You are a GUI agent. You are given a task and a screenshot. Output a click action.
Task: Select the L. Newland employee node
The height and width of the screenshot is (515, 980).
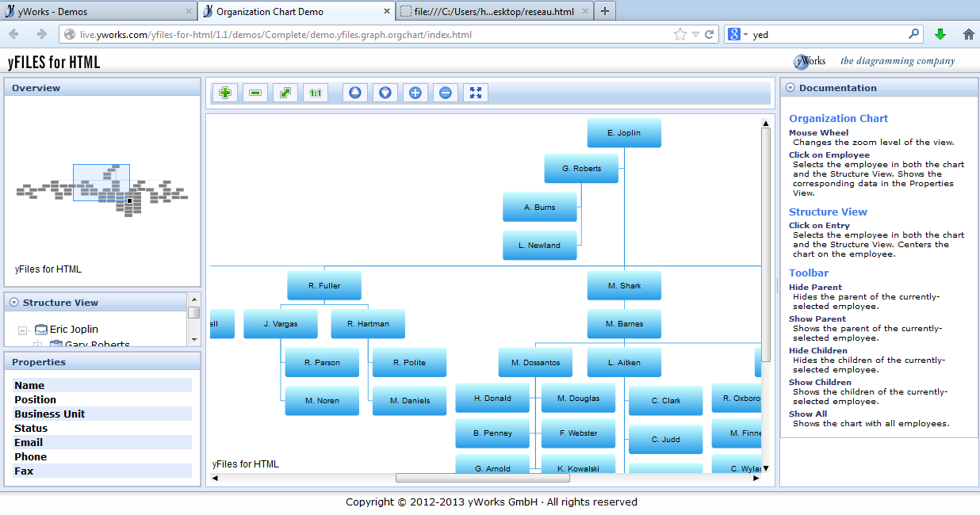click(539, 246)
